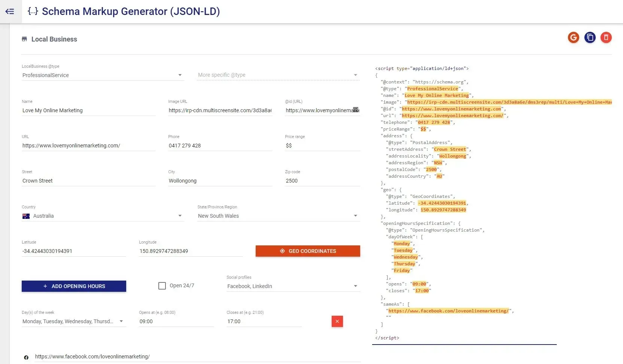Screen dimensions: 623x364
Task: Click the "2500" postalCode value in JSON
Action: (431, 169)
